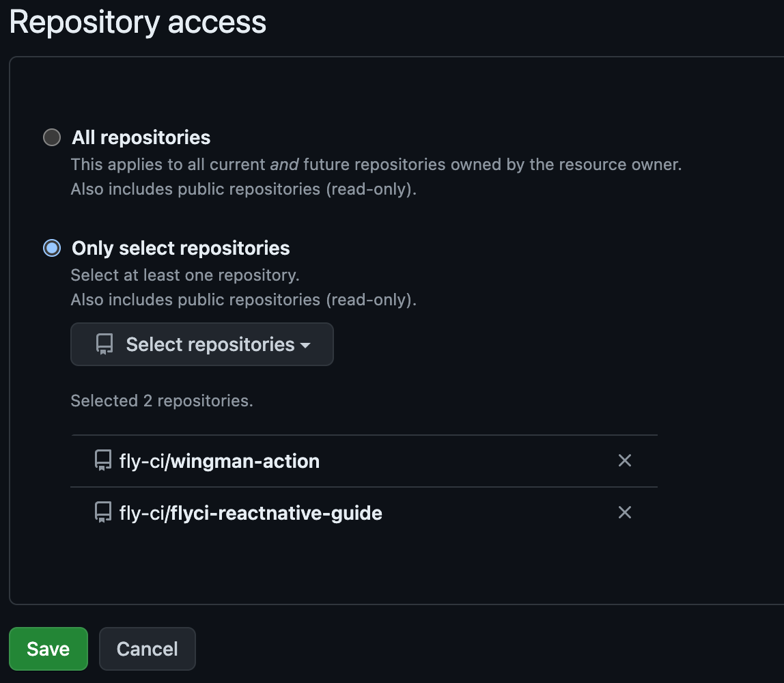This screenshot has width=784, height=683.
Task: Click the 'Select at least one repository' hint
Action: (x=185, y=275)
